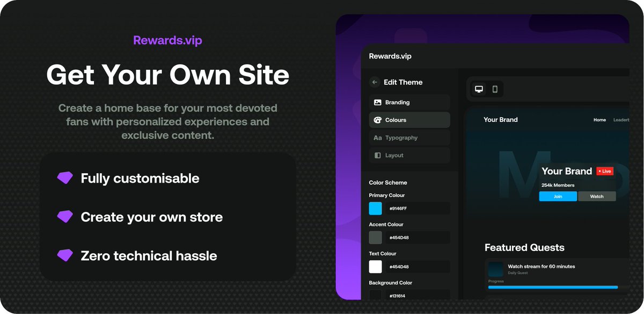Click the Typography Aa icon
This screenshot has height=314, width=644.
pos(378,138)
